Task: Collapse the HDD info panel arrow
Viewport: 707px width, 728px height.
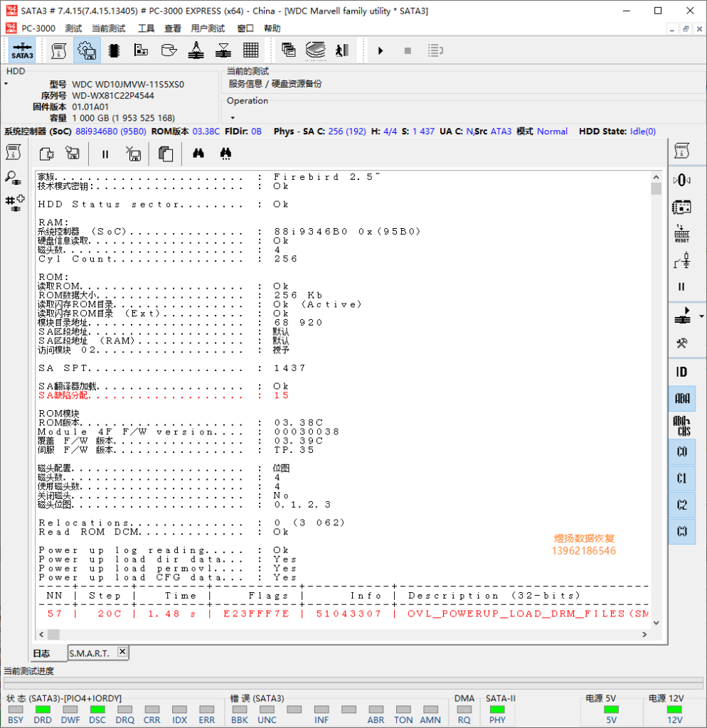Action: (6, 84)
